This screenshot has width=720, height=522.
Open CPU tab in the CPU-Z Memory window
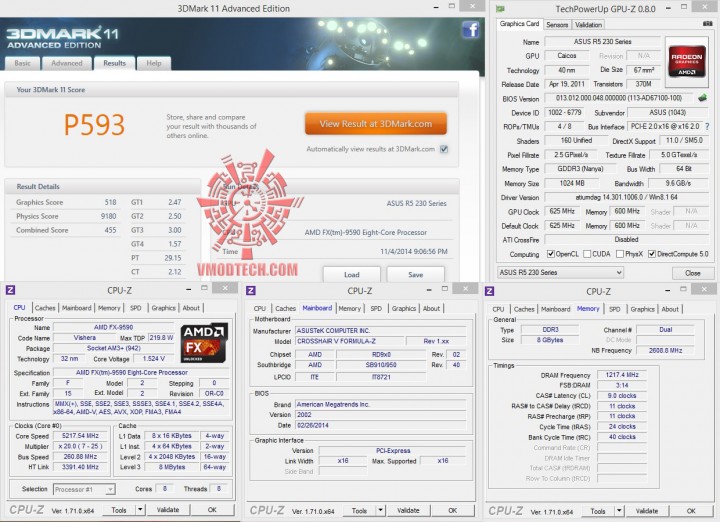click(x=498, y=309)
